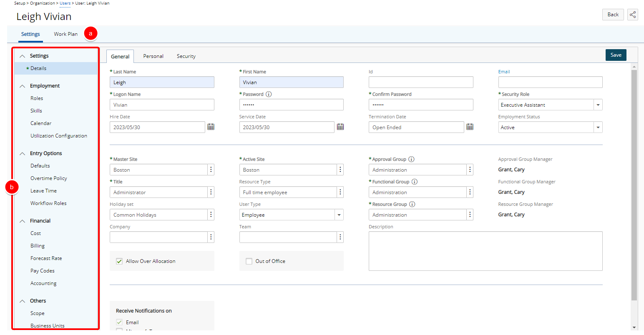Click the Approval Group info icon

click(411, 159)
